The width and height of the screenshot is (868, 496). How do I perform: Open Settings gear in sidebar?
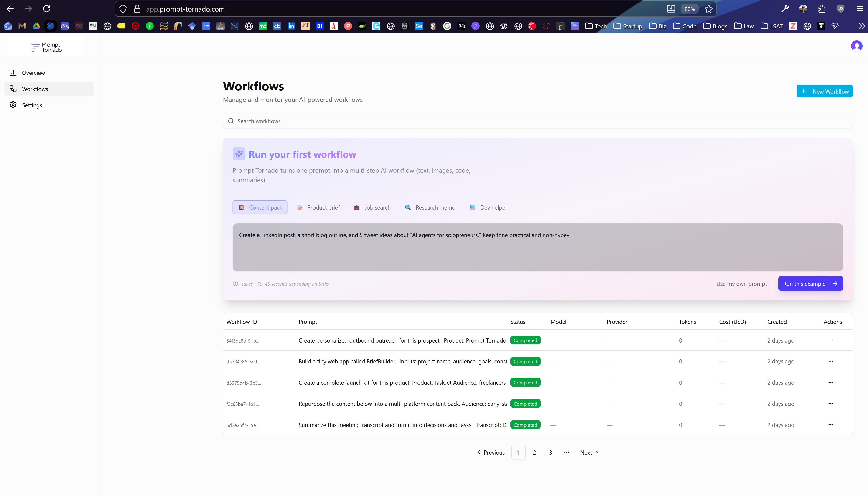pyautogui.click(x=13, y=105)
